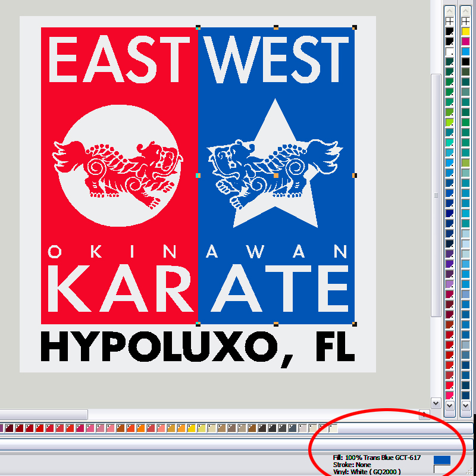Click the 'Fill: 100% Trans Blue GCT-617' status text
This screenshot has width=476, height=476.
coord(377,458)
